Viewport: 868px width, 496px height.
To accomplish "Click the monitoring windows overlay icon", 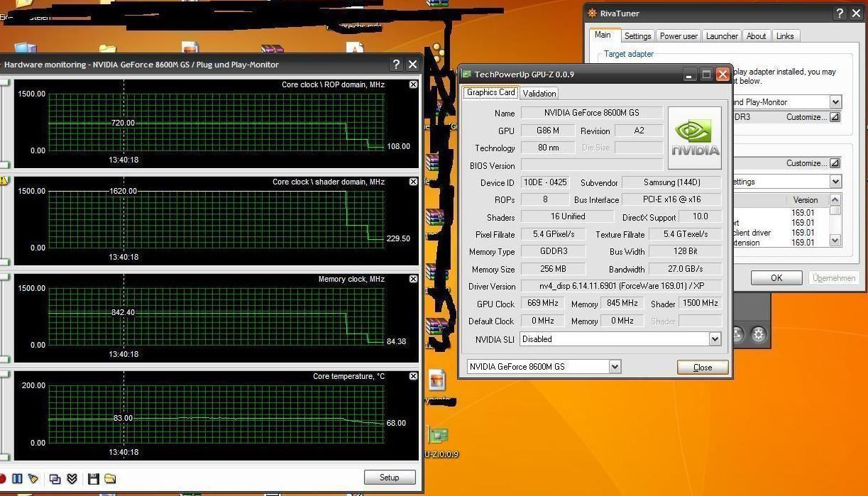I will [x=55, y=479].
